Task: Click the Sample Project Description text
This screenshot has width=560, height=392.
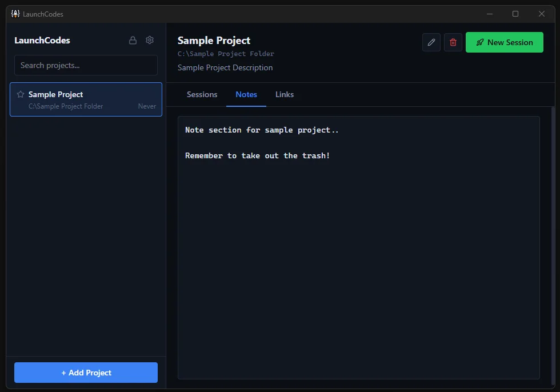Action: pyautogui.click(x=225, y=67)
